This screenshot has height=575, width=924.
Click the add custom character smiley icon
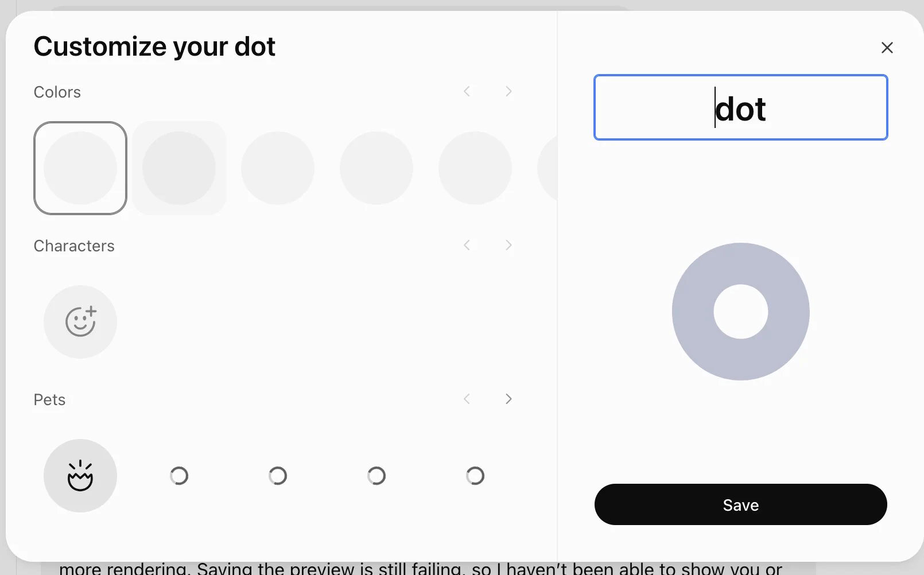tap(80, 322)
